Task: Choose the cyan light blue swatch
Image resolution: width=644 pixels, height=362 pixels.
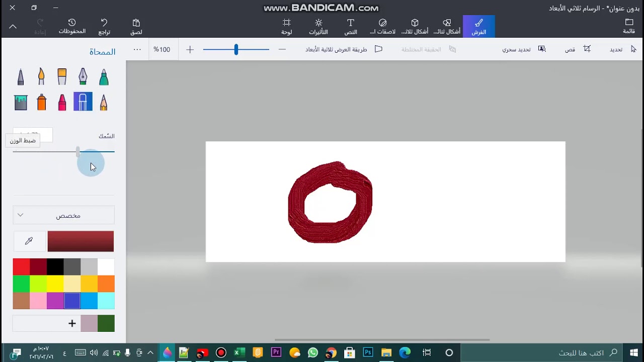Action: coord(106,301)
